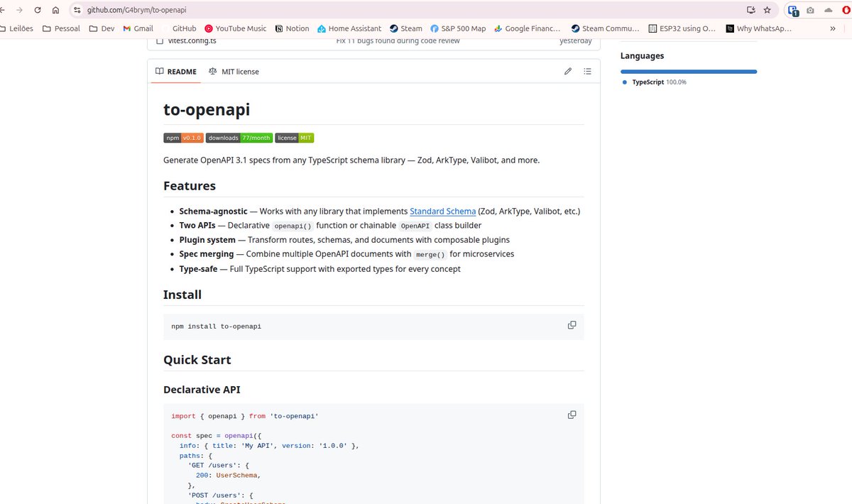Click the Features section heading

click(190, 186)
